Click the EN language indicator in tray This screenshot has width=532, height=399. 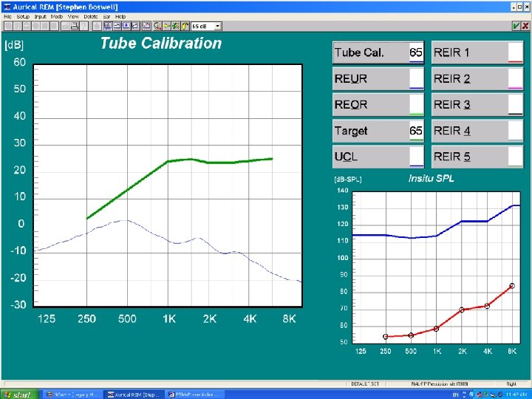455,395
